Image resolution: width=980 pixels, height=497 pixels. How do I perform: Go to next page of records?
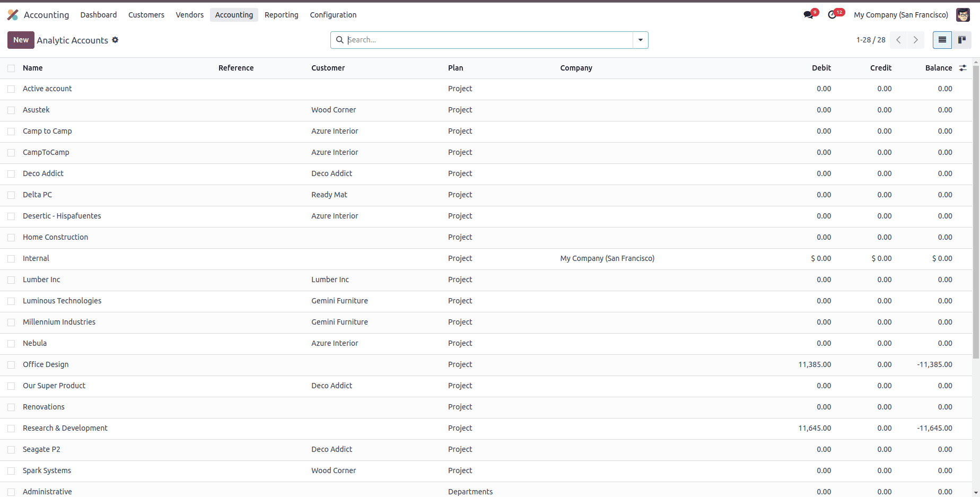915,40
